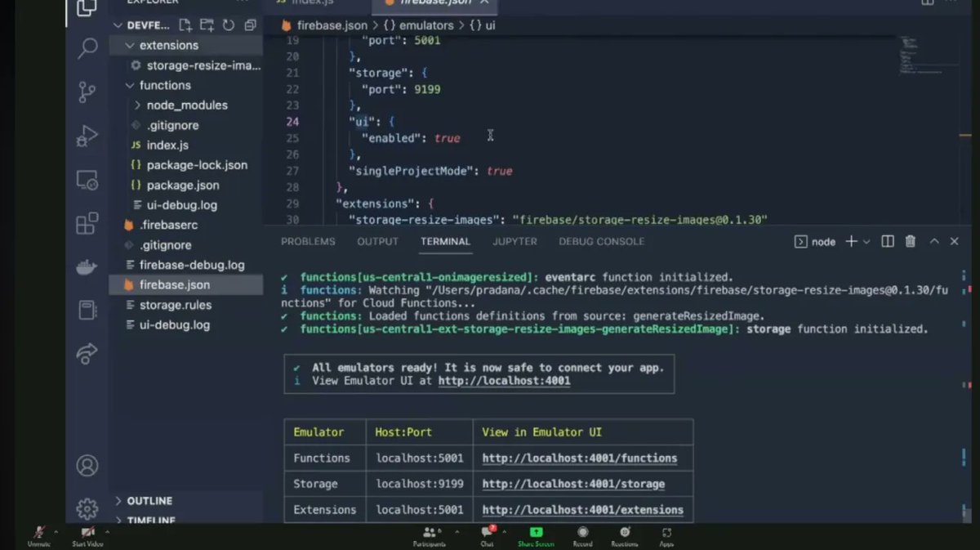Viewport: 980px width, 550px height.
Task: Click Start Video in Zoom toolbar
Action: (x=88, y=535)
